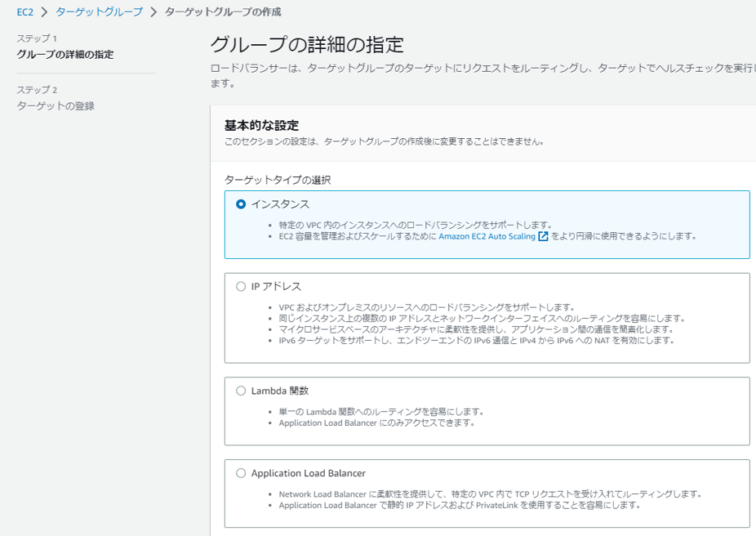Click the 基本的な設定 section header
The width and height of the screenshot is (756, 536).
pos(253,125)
